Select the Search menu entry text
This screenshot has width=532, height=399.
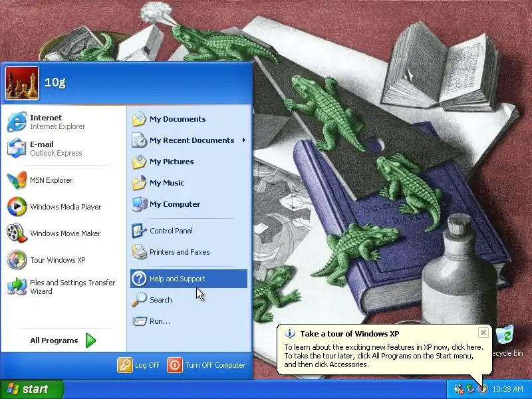[161, 300]
